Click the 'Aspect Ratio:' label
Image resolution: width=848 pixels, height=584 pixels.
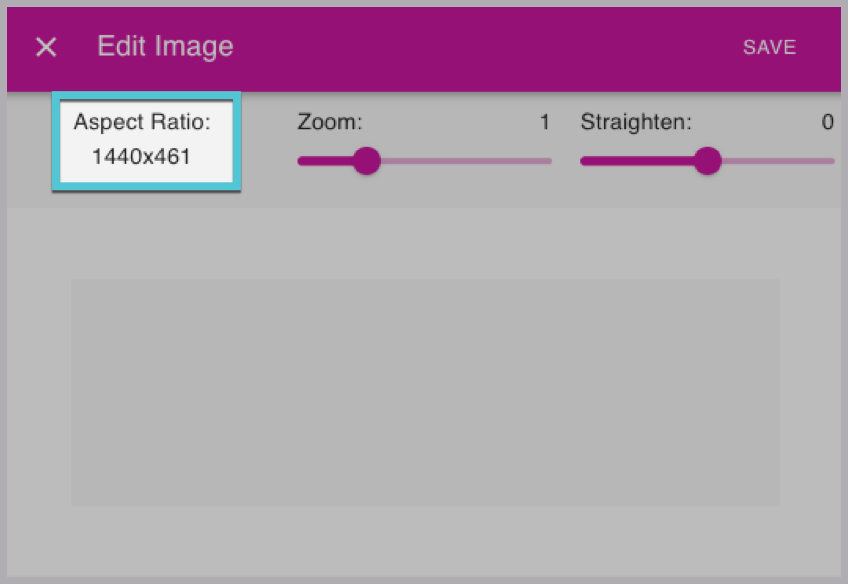(142, 124)
